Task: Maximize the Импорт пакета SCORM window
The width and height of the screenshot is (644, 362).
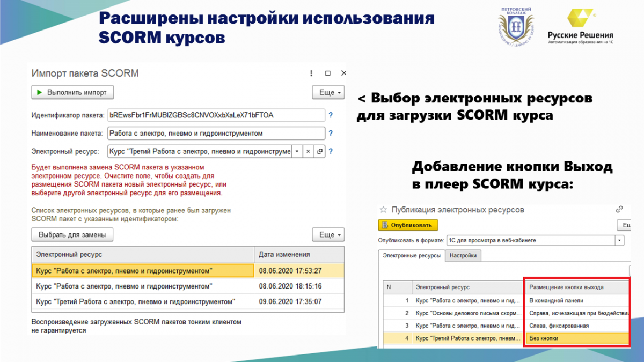Action: point(328,73)
